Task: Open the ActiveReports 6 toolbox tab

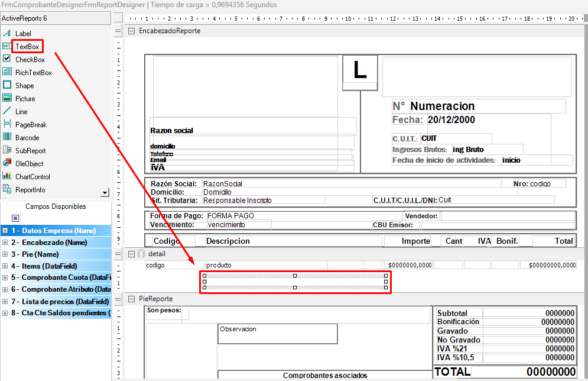Action: [x=55, y=18]
